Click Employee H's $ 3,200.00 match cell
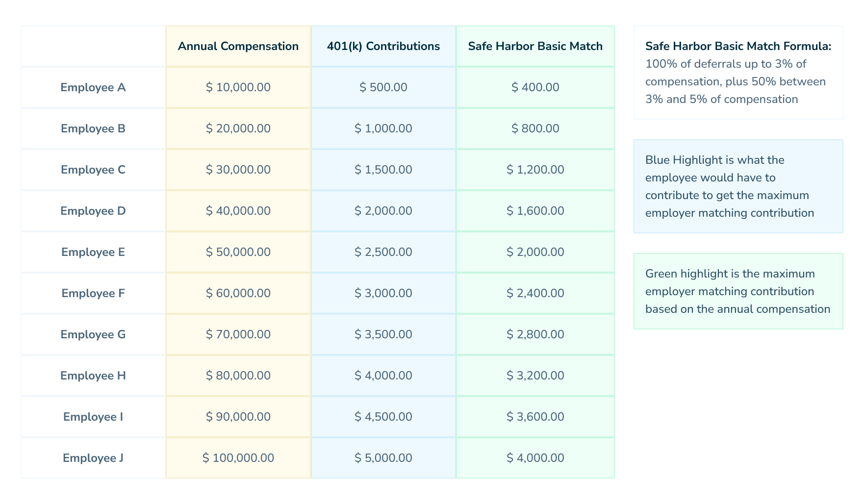864x504 pixels. coord(535,376)
